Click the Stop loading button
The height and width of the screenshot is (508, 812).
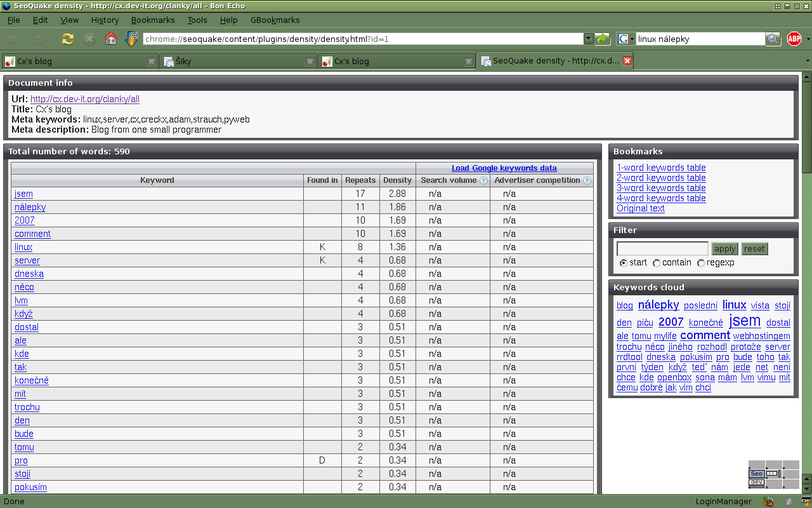pyautogui.click(x=89, y=39)
